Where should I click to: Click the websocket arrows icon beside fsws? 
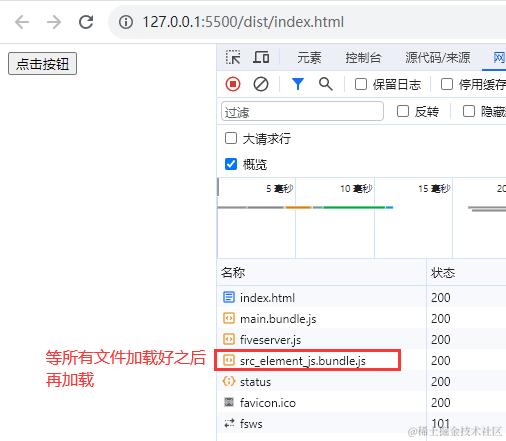pos(229,423)
